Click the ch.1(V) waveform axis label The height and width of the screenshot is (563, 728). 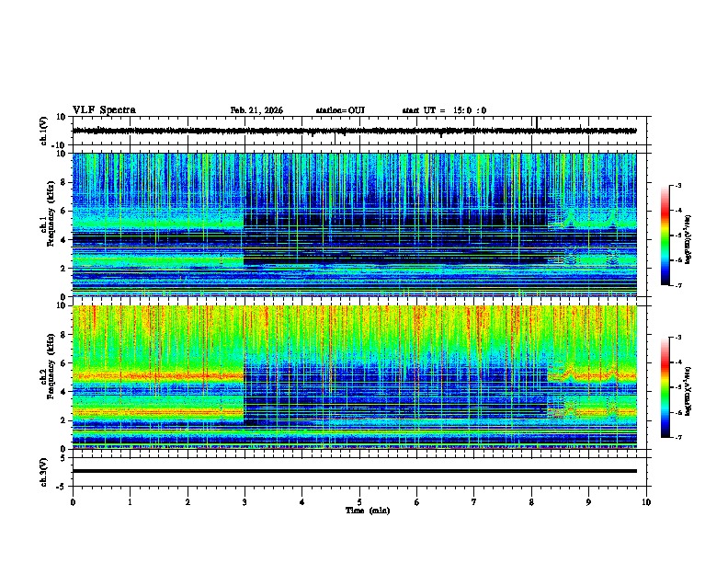coord(43,131)
